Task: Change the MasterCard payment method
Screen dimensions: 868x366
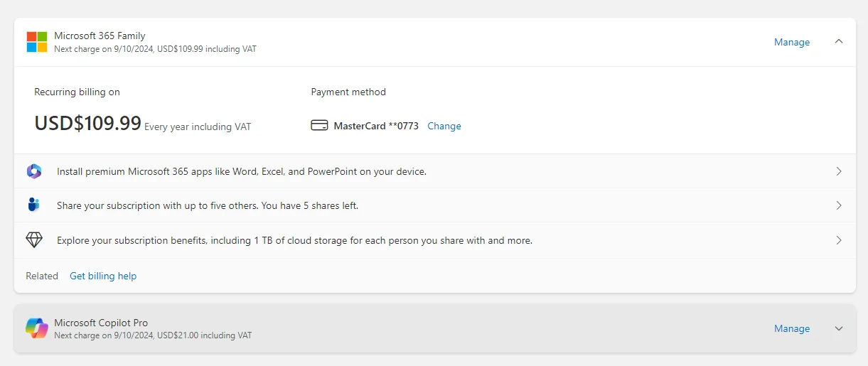Action: (444, 126)
